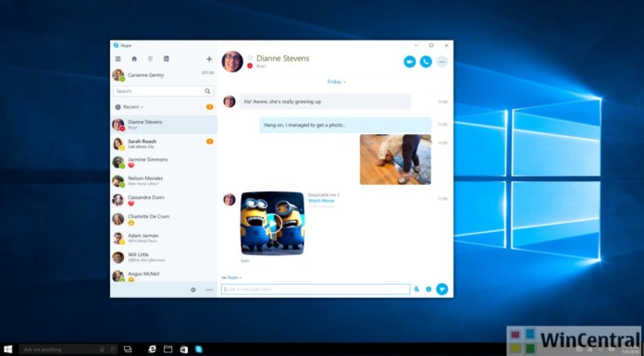Open the shared photo thumbnail

coord(395,159)
